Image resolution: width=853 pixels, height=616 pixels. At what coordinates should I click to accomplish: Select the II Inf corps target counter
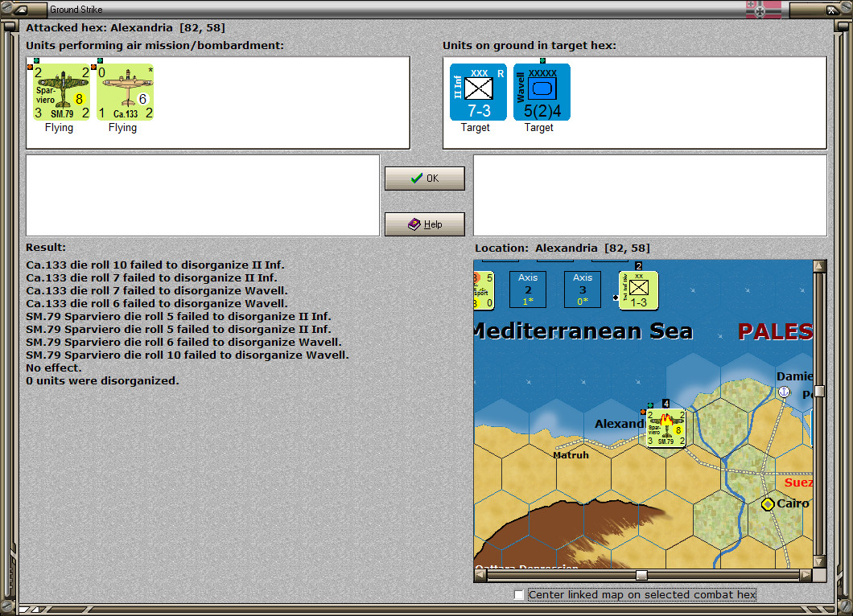click(478, 92)
